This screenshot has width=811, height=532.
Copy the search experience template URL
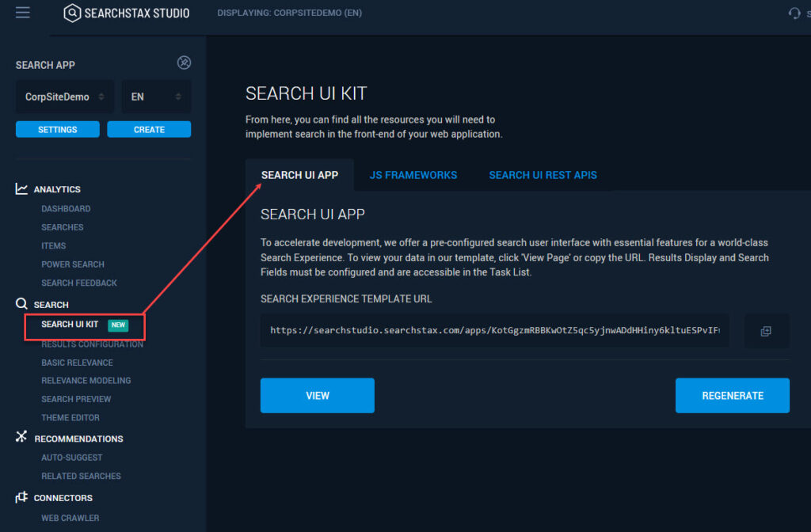tap(766, 331)
